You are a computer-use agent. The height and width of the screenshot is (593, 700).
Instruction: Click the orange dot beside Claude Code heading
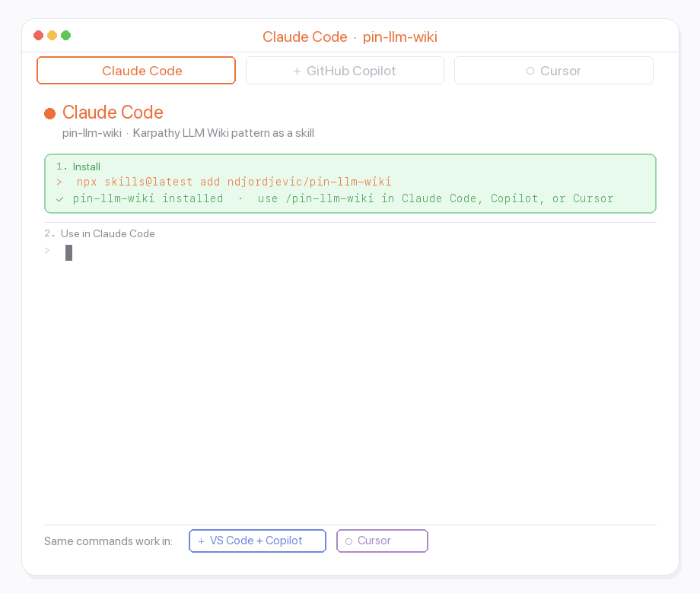click(50, 114)
